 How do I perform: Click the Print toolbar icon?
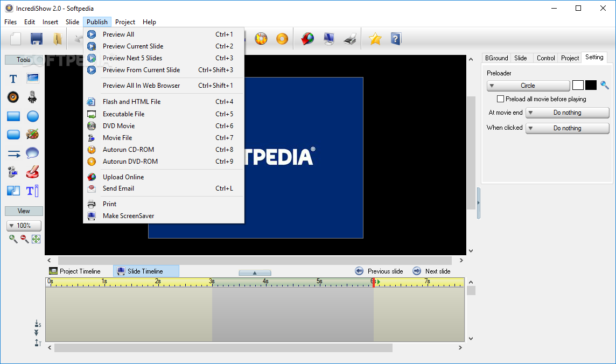[x=349, y=38]
